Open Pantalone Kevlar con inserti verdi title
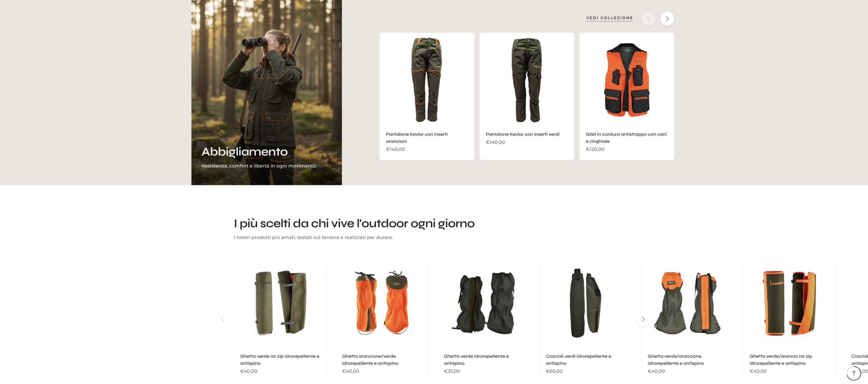The image size is (868, 384). pyautogui.click(x=523, y=134)
